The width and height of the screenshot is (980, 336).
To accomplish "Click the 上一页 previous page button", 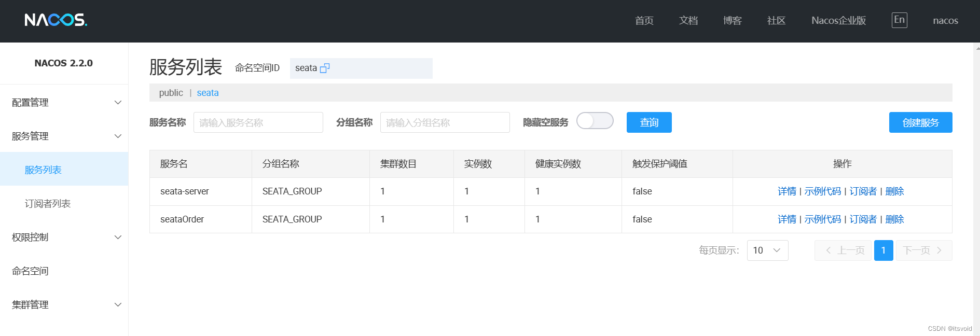I will (843, 250).
